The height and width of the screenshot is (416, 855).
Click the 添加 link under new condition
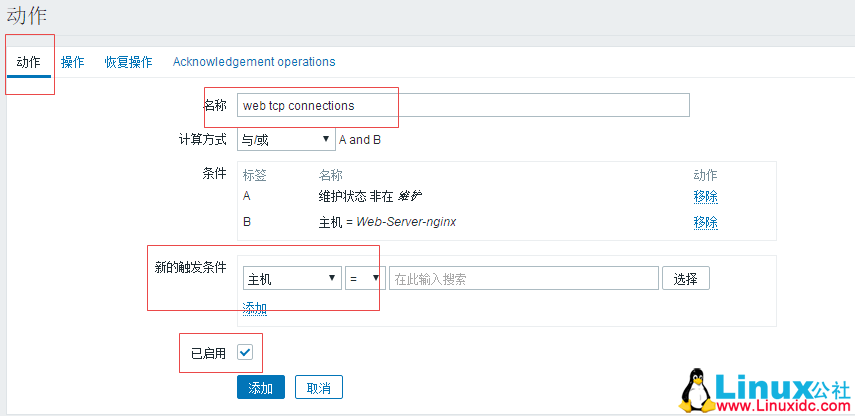click(255, 309)
